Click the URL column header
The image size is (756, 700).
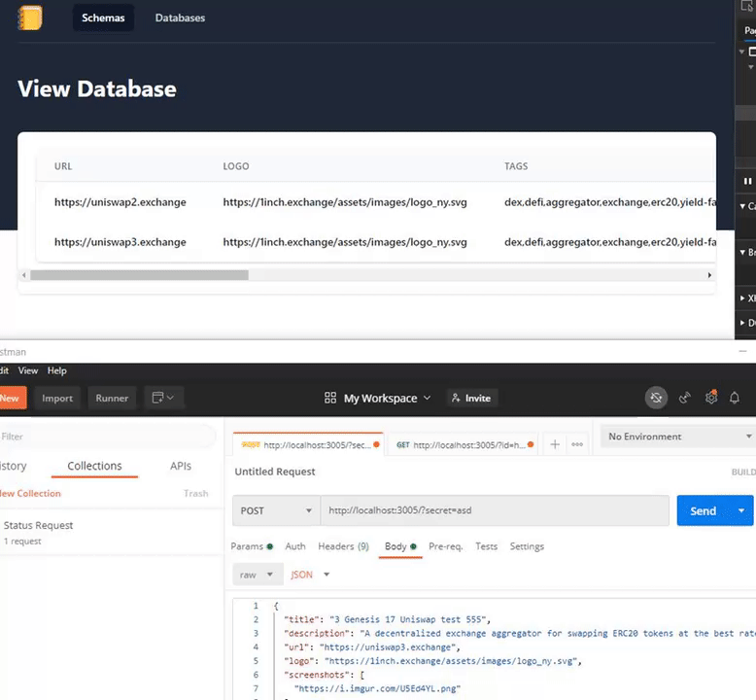pyautogui.click(x=63, y=166)
